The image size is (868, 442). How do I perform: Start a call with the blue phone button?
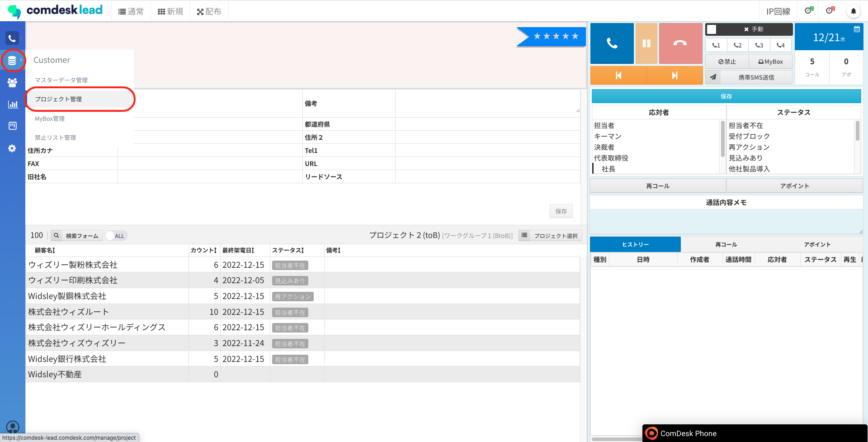point(611,43)
